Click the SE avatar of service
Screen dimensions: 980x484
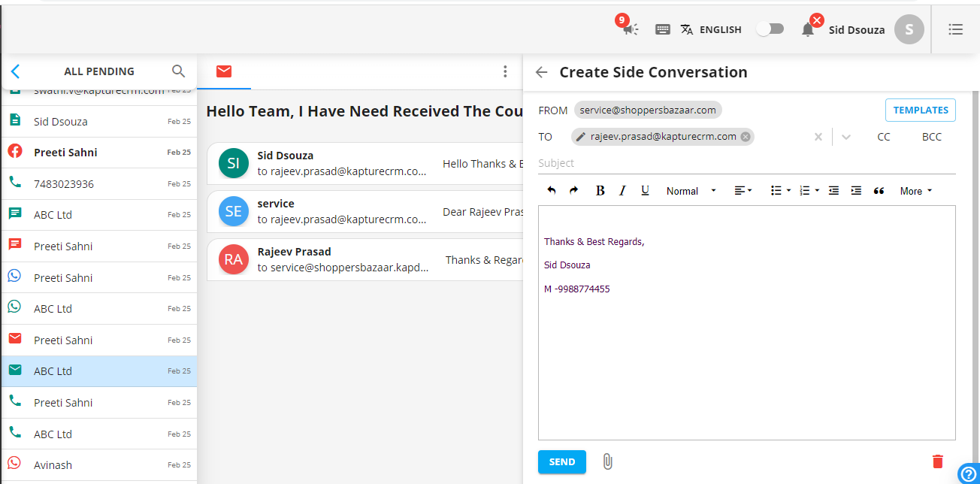click(x=234, y=211)
